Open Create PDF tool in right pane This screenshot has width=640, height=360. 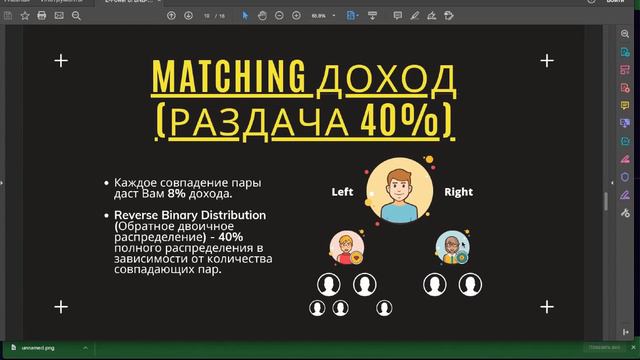pos(625,88)
